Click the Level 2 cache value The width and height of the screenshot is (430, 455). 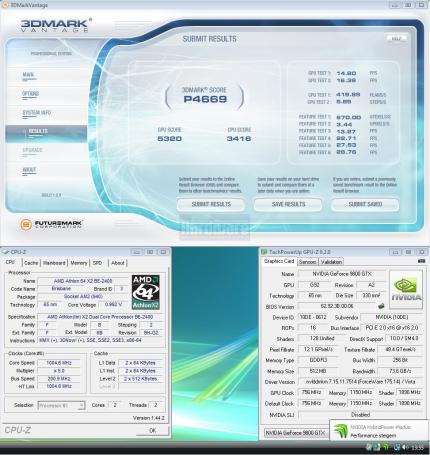[x=140, y=379]
